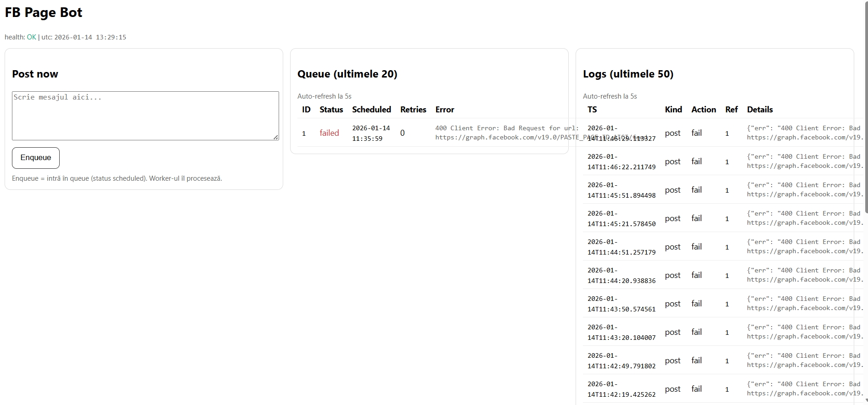Click the red 'failed' status in Queue

329,133
